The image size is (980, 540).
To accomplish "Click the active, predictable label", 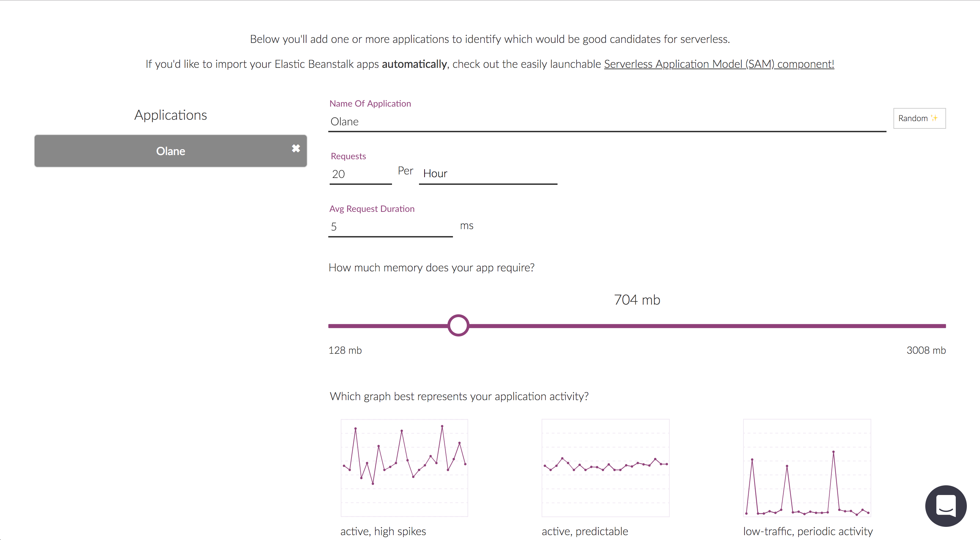I will (x=584, y=531).
